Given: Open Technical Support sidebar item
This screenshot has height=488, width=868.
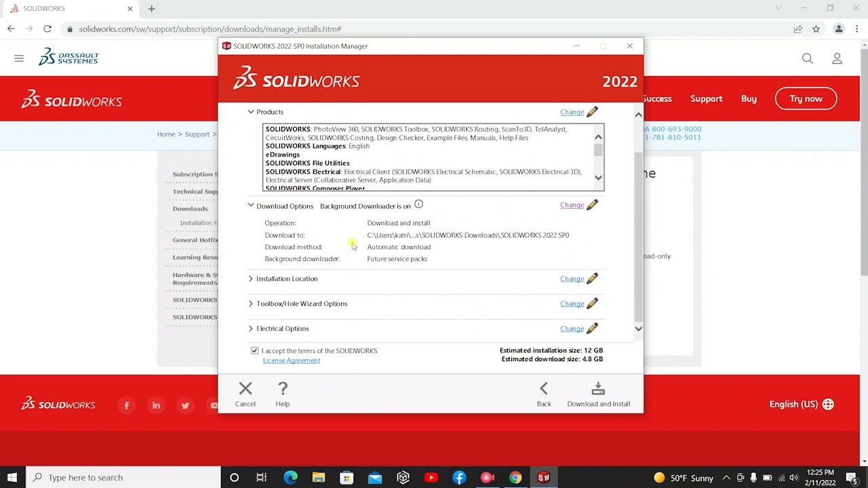Looking at the screenshot, I should [x=195, y=191].
